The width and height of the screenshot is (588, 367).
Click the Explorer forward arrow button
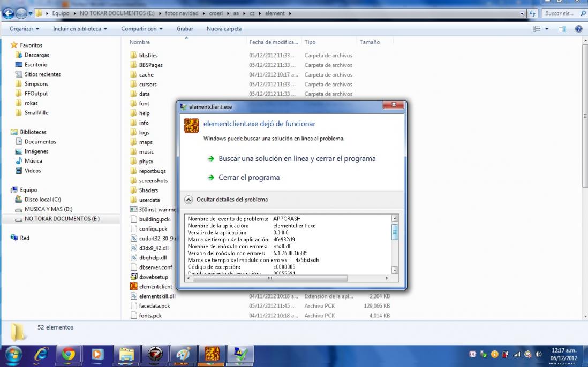(x=21, y=13)
